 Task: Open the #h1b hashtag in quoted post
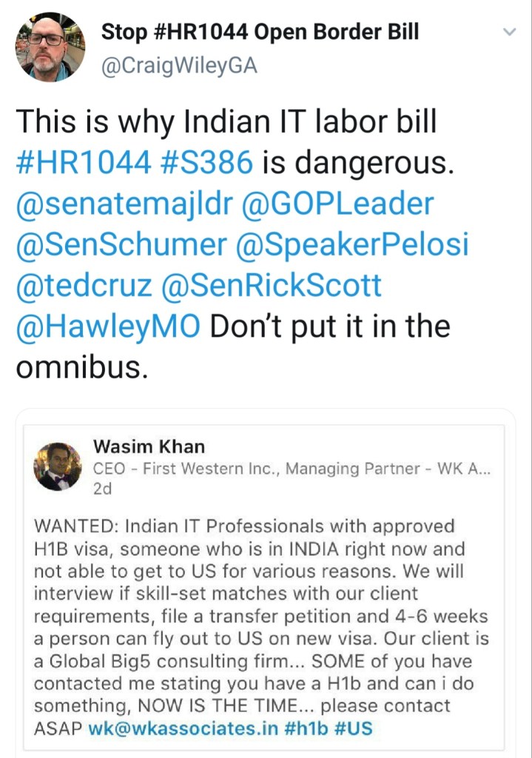[307, 728]
